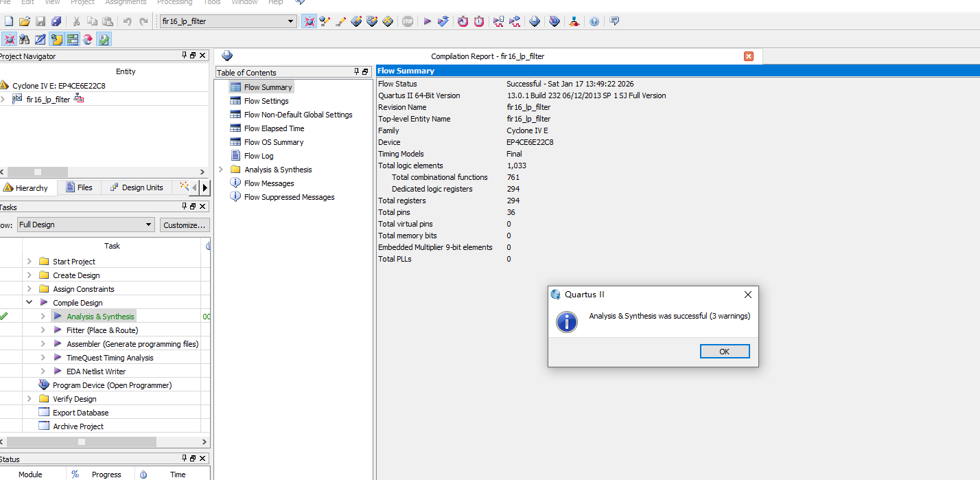The width and height of the screenshot is (980, 480).
Task: Open the fir16_lp_filter revision dropdown
Action: point(291,21)
